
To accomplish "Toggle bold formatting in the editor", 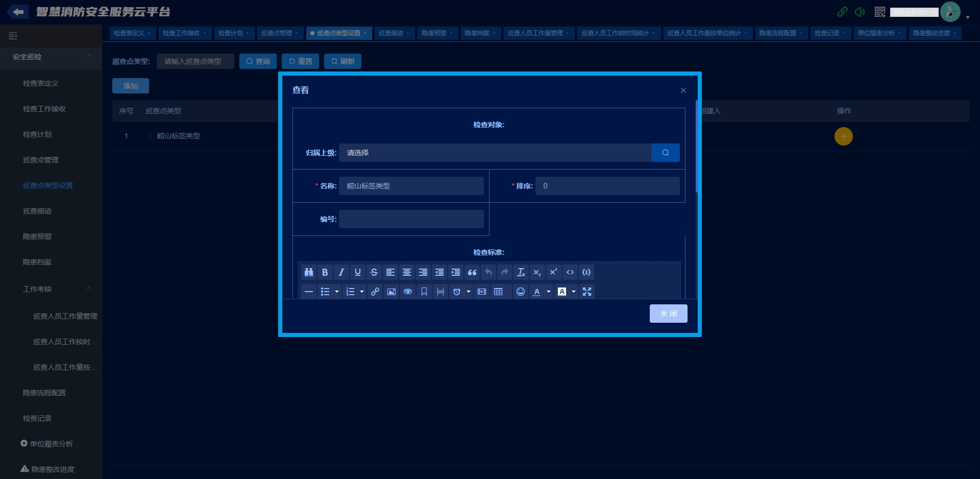I will click(325, 272).
